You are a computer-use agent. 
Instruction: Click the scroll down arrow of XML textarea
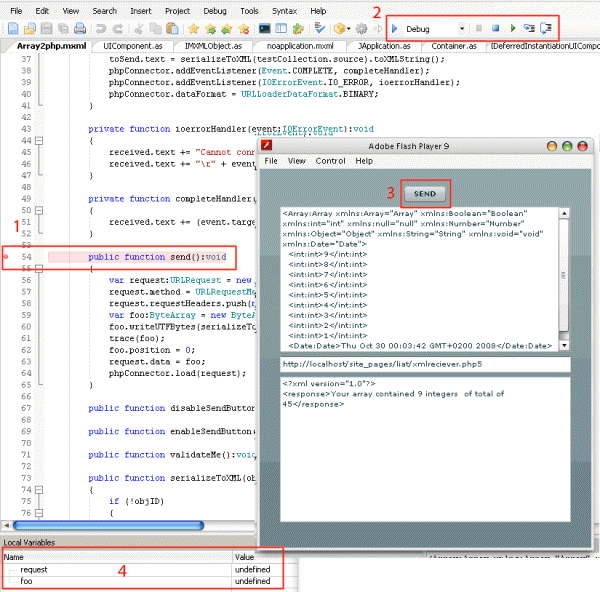tap(564, 345)
